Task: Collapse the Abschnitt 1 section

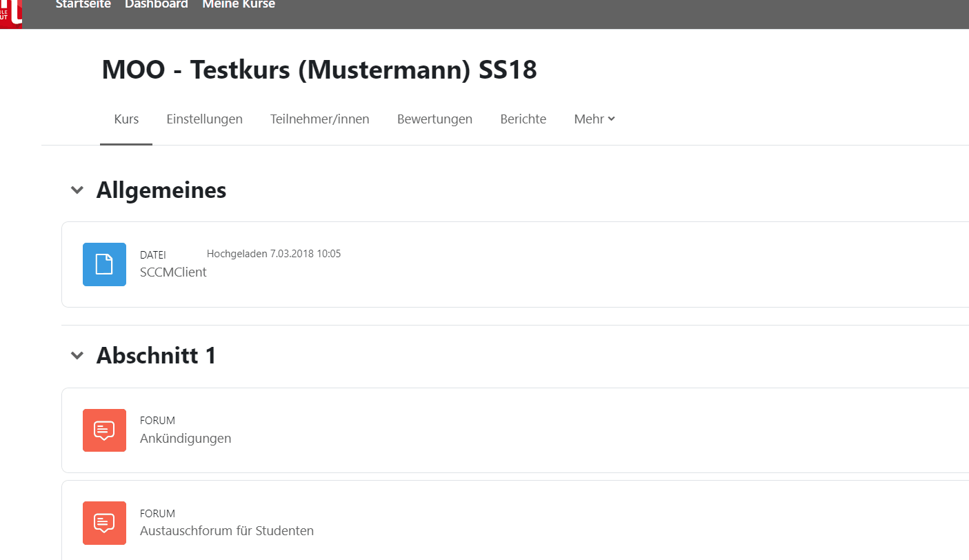Action: pyautogui.click(x=77, y=355)
